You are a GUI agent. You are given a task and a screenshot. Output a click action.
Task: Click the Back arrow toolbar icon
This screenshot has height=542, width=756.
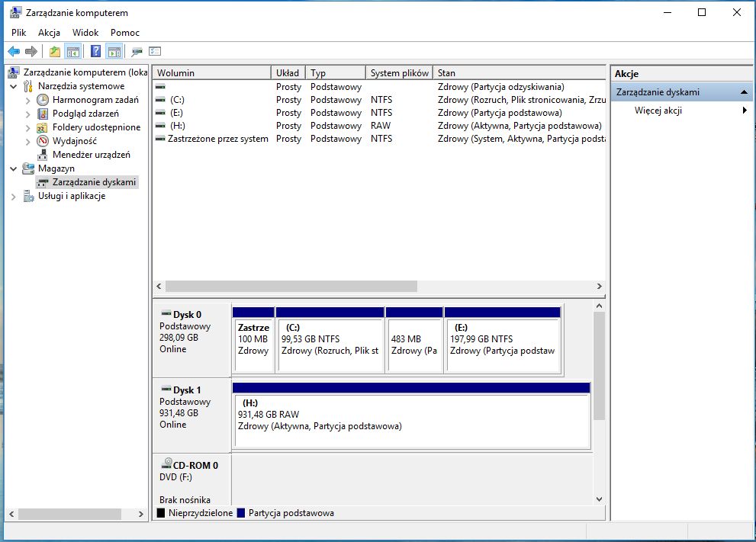coord(14,51)
